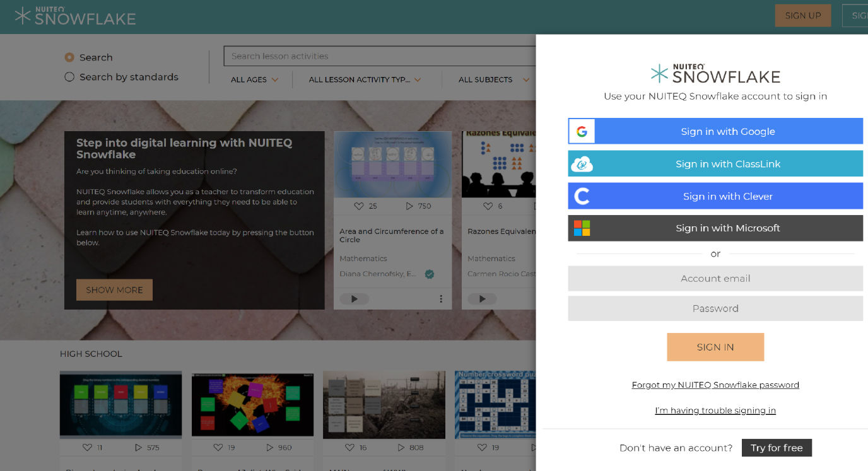Click the Sign Up button
Screen dimensions: 868x471
pyautogui.click(x=803, y=16)
